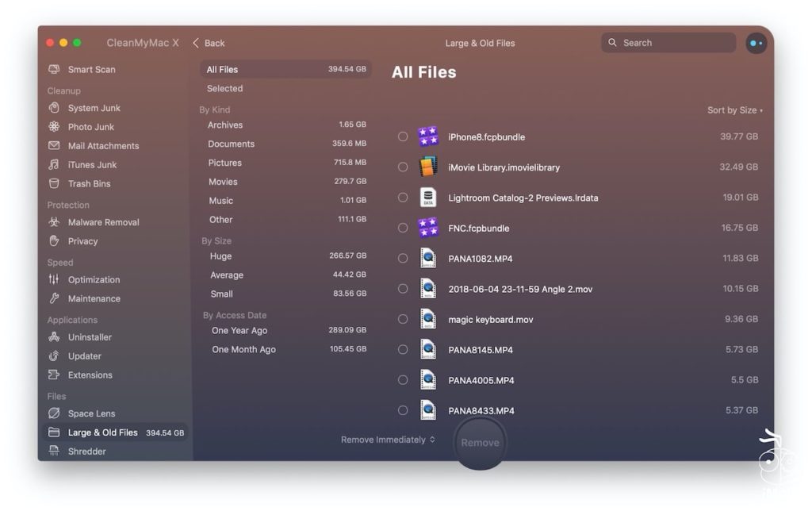Select the radio button for iPhone8.fcpbundle
The height and width of the screenshot is (511, 812).
tap(403, 136)
